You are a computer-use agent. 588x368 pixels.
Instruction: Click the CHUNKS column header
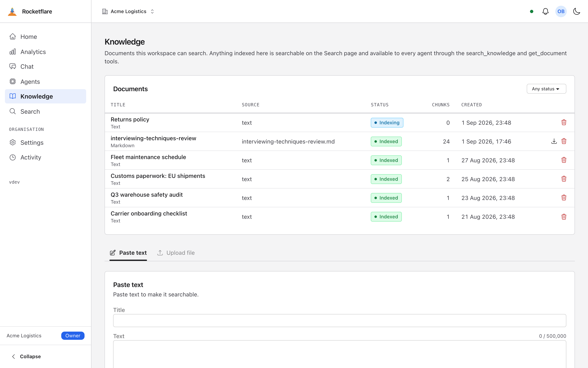pos(441,105)
